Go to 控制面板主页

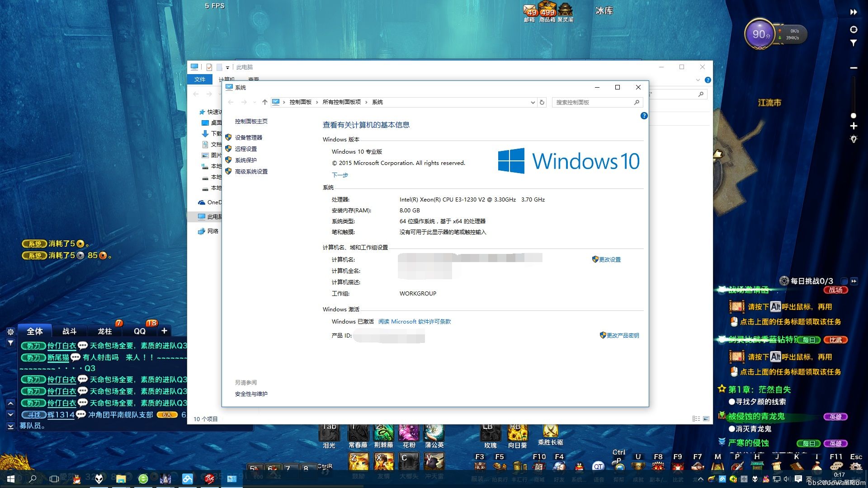coord(251,121)
